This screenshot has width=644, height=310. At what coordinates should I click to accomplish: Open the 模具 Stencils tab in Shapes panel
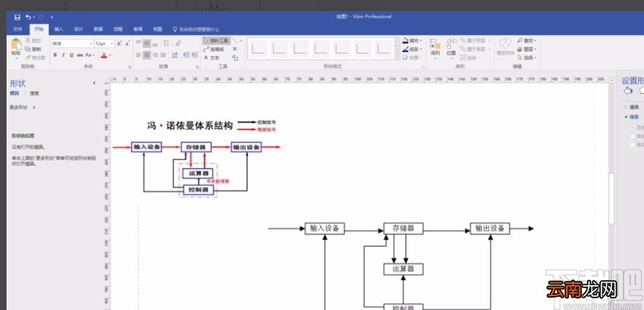point(15,93)
